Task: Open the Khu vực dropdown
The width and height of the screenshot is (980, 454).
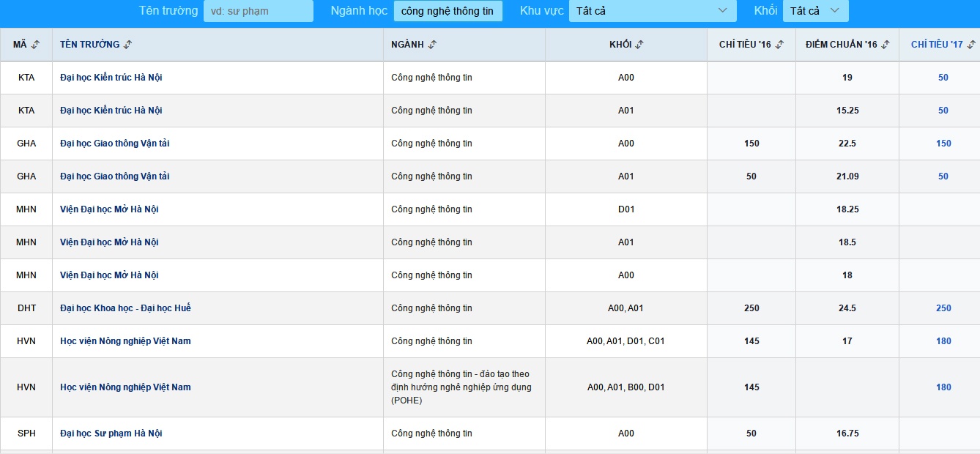Action: click(652, 11)
